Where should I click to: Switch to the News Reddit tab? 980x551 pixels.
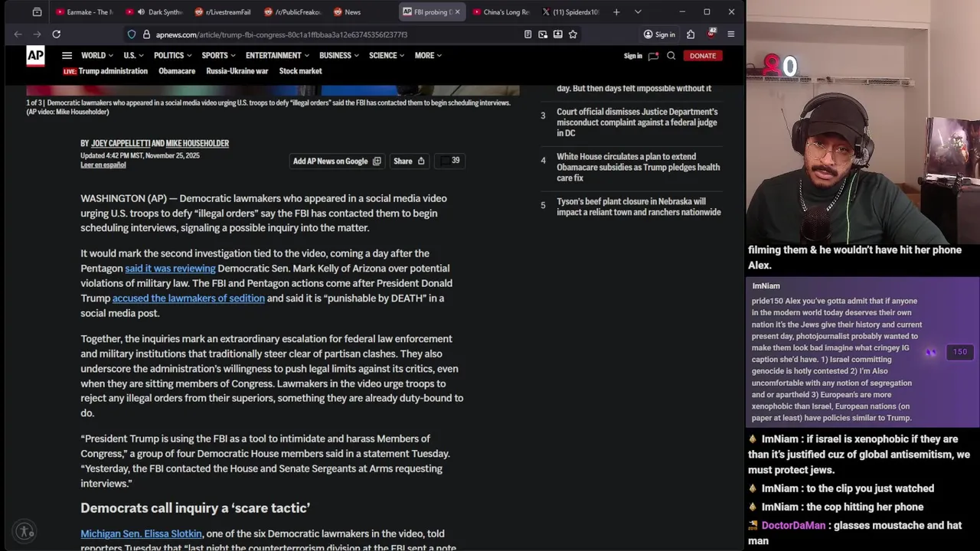[x=361, y=11]
